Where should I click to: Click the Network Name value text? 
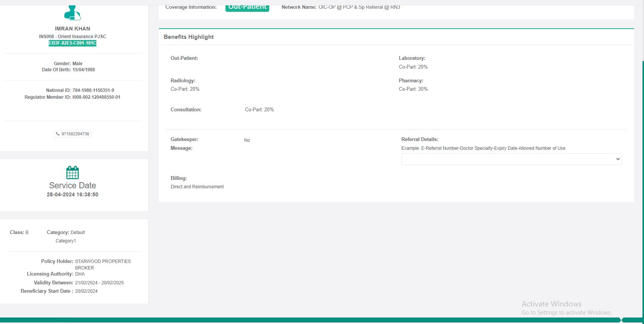click(x=359, y=7)
